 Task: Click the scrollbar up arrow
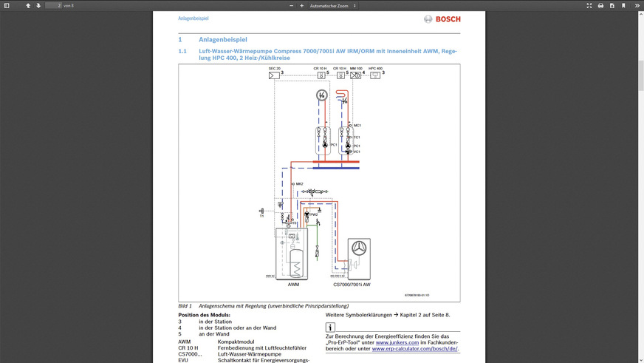tap(640, 14)
